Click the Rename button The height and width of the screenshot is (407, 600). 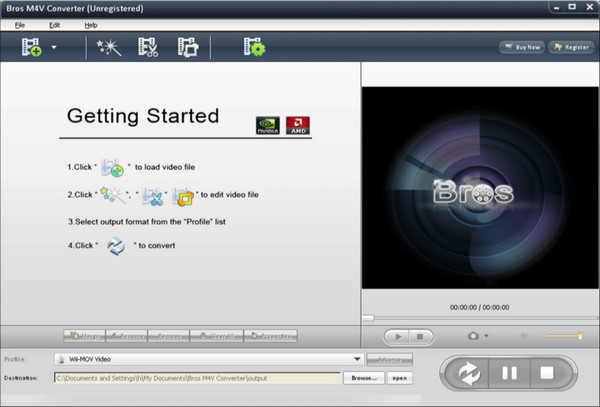point(127,336)
